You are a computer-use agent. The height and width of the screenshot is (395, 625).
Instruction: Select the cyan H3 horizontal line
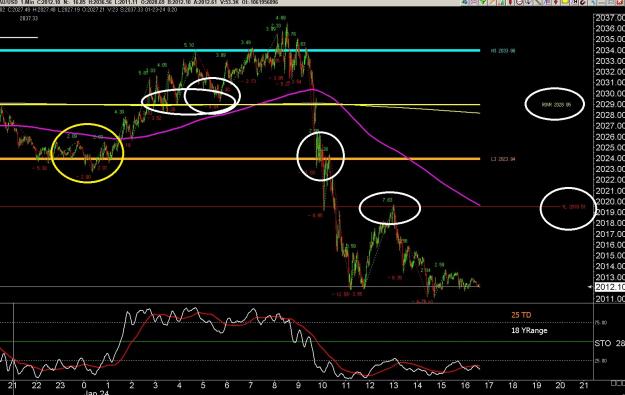tap(239, 51)
